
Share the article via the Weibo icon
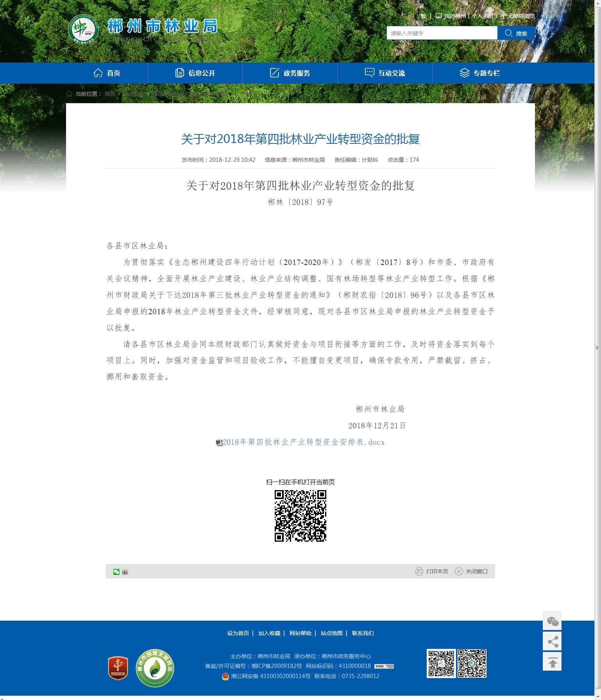tap(125, 572)
